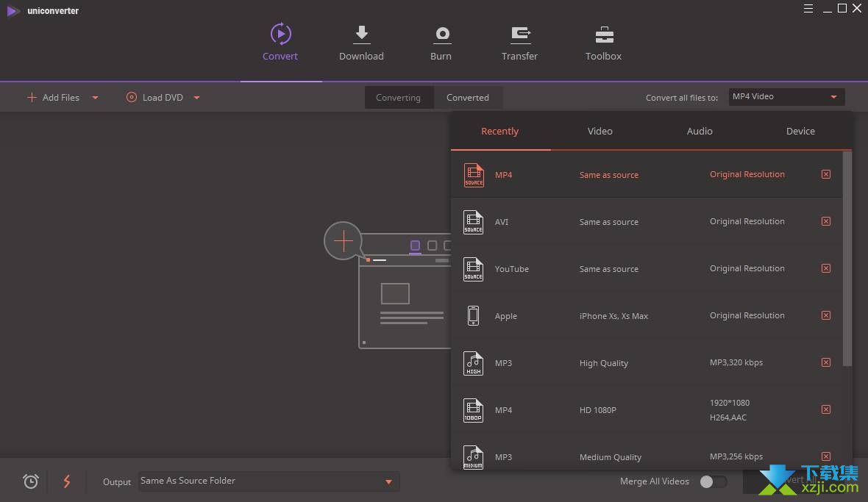The width and height of the screenshot is (868, 502).
Task: Click iPhone Xs, Xs Max text
Action: click(613, 316)
